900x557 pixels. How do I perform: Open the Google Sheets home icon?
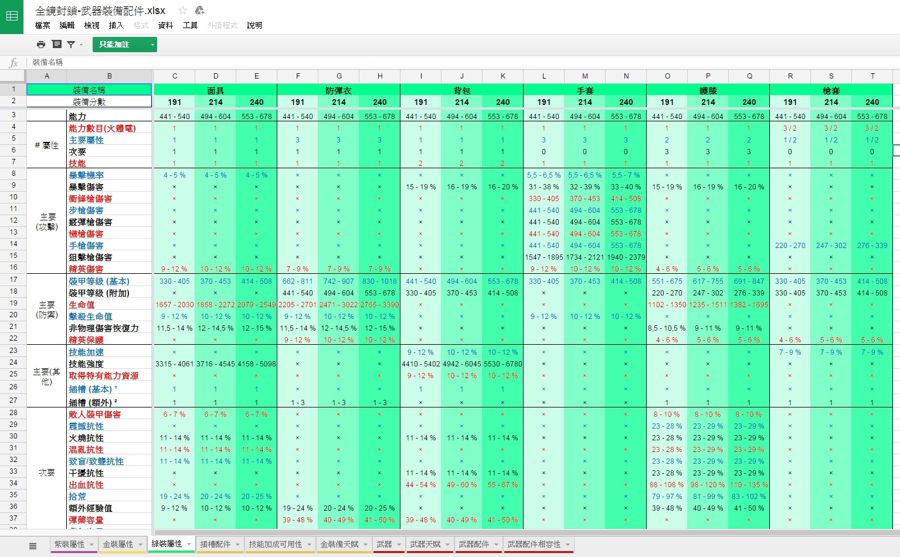pyautogui.click(x=11, y=16)
